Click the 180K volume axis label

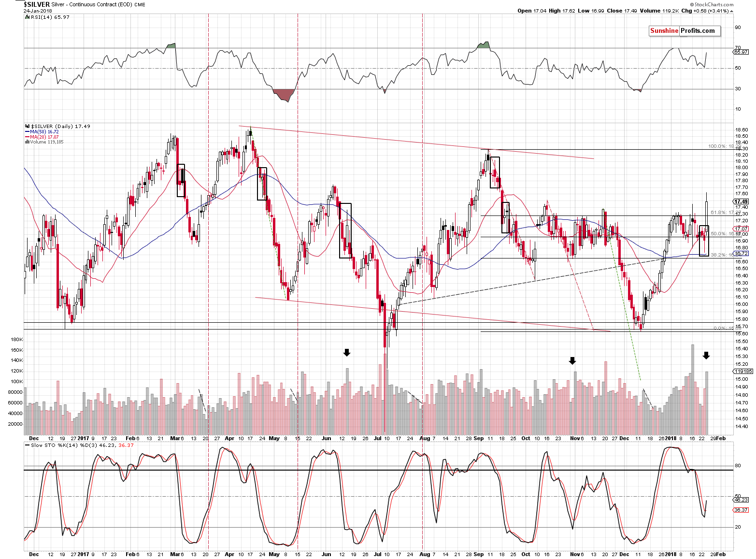pos(16,340)
